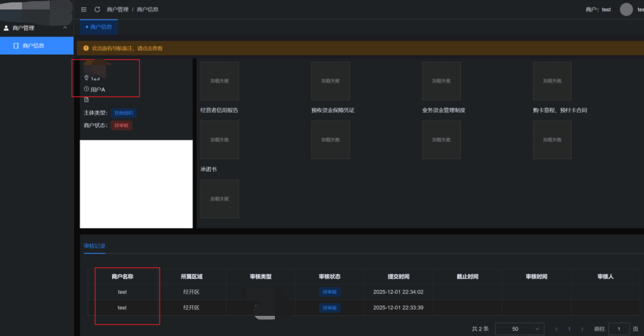Click the 共 2 条 total count text
The height and width of the screenshot is (336, 644).
(x=480, y=329)
